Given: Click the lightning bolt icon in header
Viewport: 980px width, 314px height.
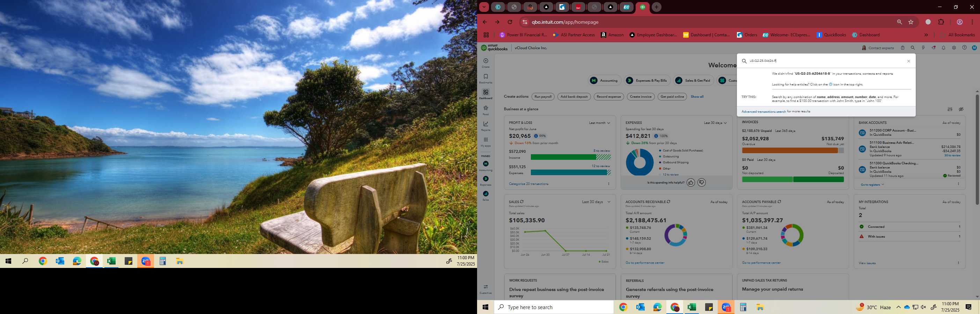Looking at the screenshot, I should coord(923,48).
